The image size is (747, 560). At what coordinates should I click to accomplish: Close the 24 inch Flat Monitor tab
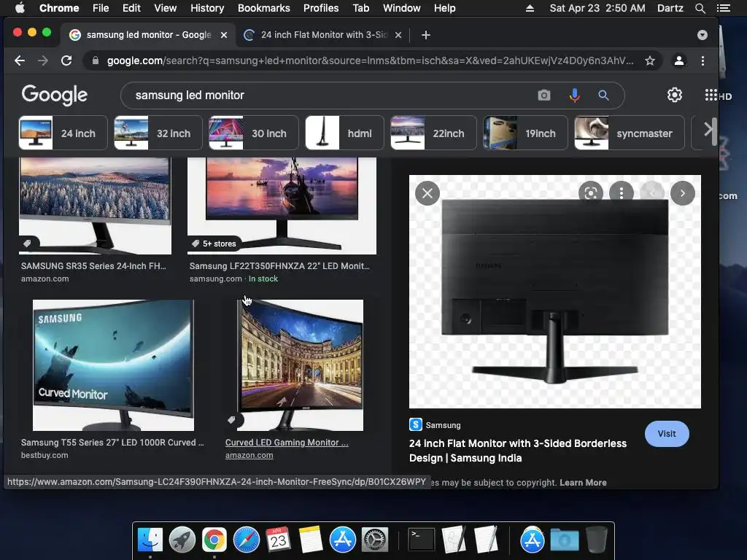398,35
